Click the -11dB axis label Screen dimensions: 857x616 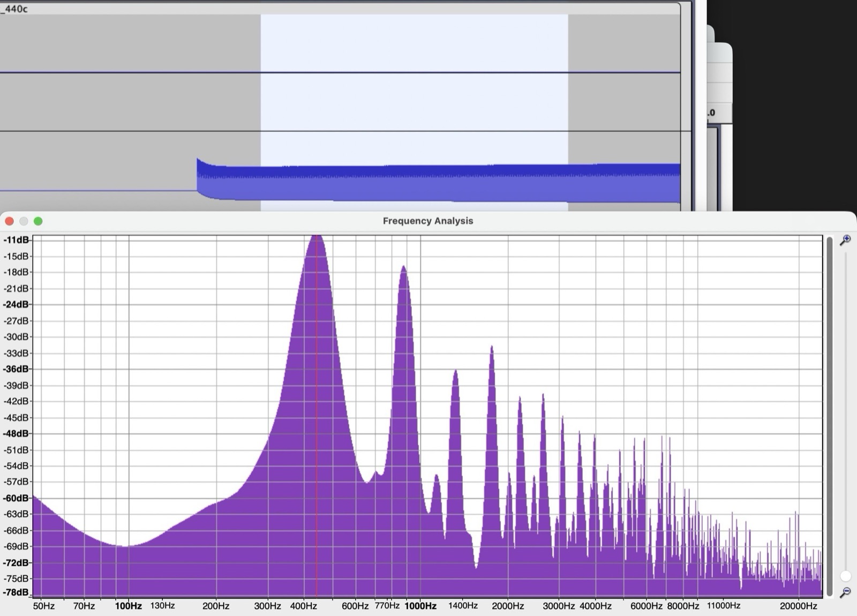pyautogui.click(x=16, y=240)
